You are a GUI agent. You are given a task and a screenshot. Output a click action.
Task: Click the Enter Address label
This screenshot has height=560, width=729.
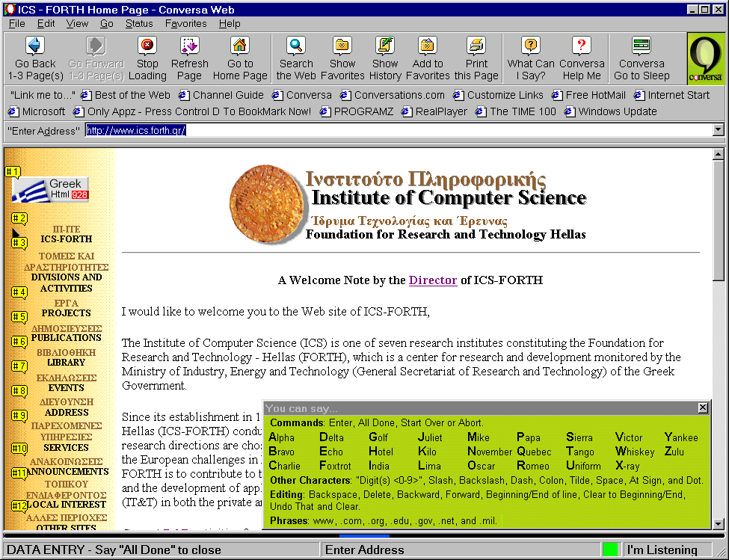(x=43, y=131)
